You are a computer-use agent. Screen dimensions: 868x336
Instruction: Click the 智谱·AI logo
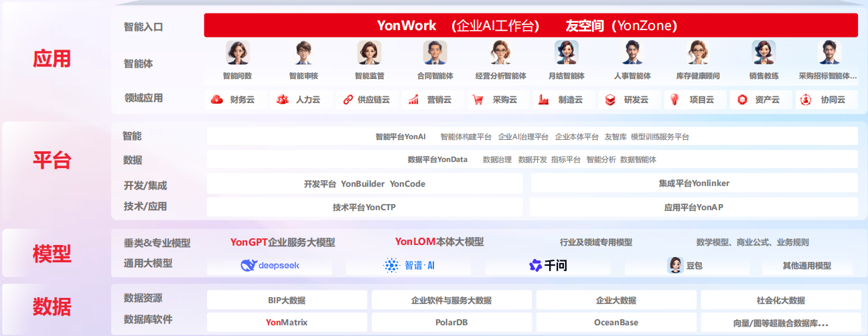click(x=409, y=266)
